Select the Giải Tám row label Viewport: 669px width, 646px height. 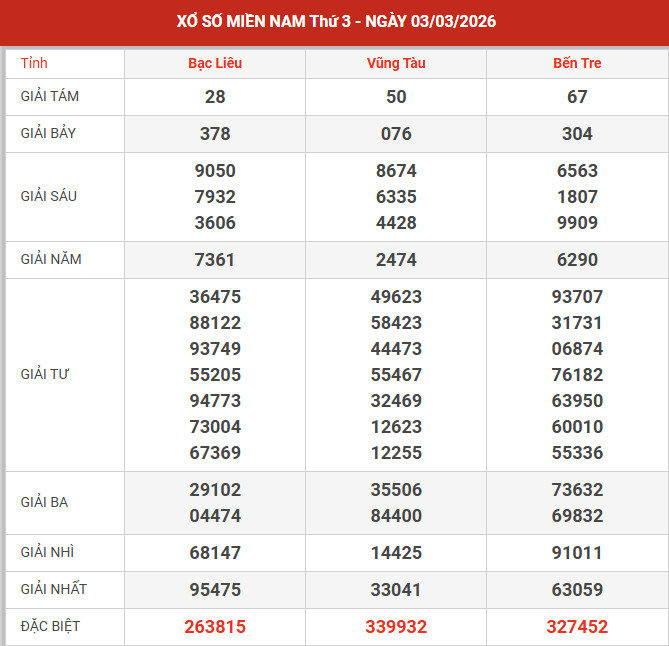(50, 97)
